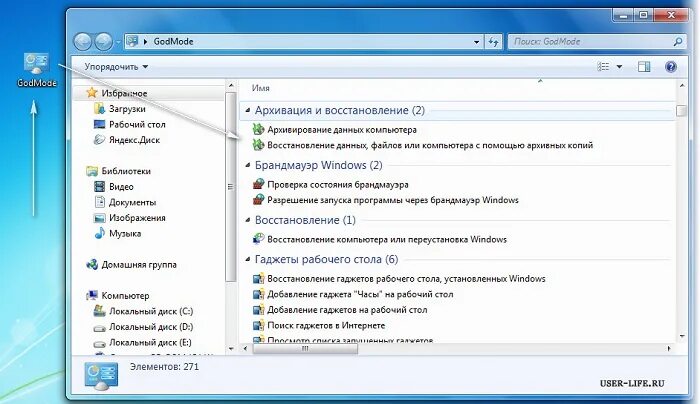This screenshot has width=700, height=404.
Task: Select the Брандмауэр Windows (2) group header
Action: pyautogui.click(x=318, y=165)
